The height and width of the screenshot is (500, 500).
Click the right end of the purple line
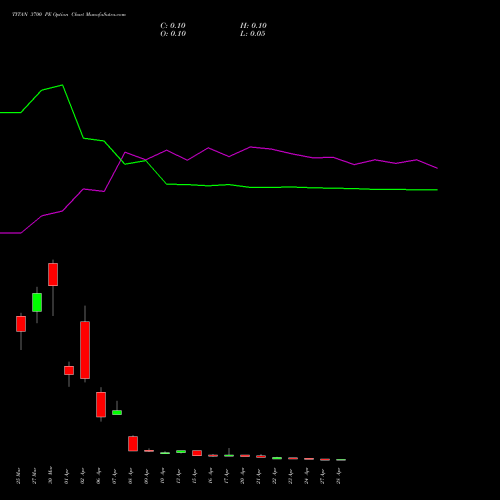[x=437, y=168]
